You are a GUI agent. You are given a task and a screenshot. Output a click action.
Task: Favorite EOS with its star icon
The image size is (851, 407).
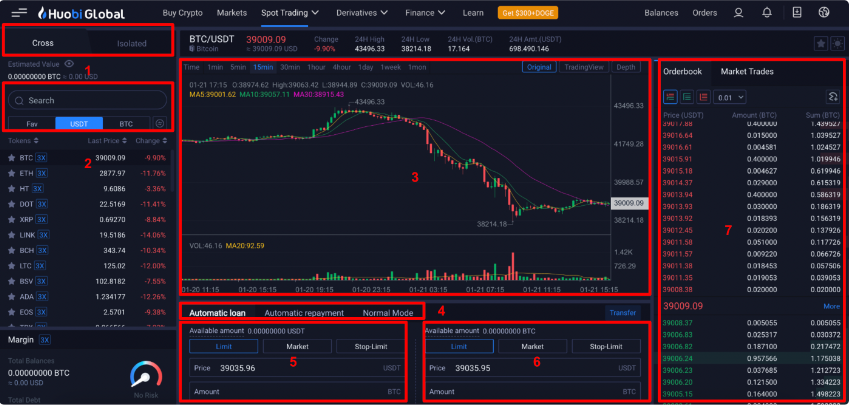click(11, 313)
